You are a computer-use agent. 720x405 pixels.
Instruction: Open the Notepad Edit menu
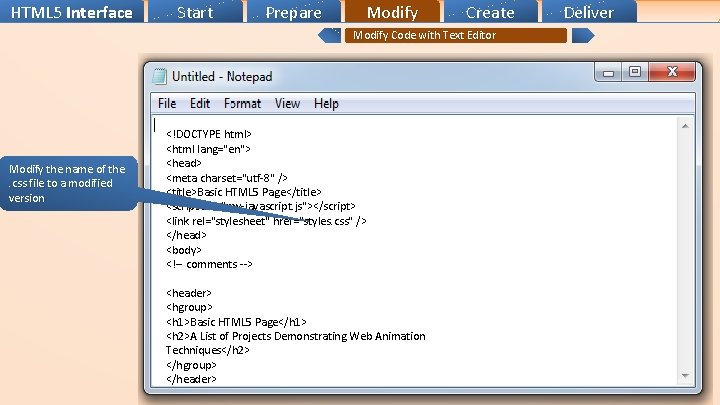[200, 103]
